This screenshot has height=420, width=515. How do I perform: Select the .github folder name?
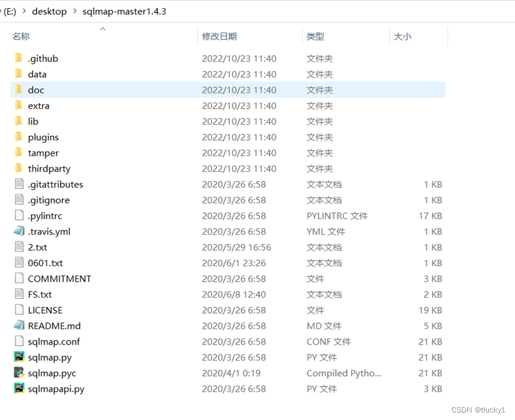[43, 59]
